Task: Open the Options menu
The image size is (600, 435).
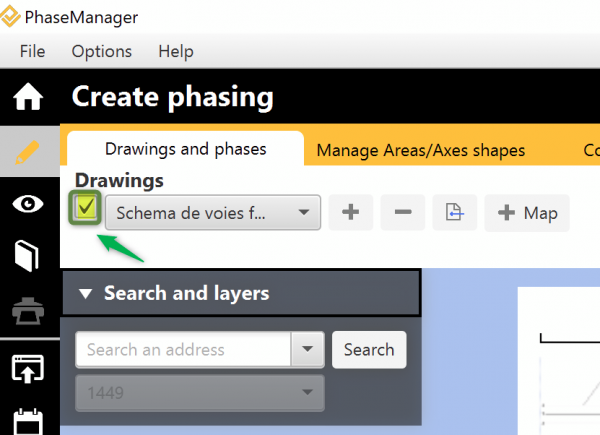Action: (x=101, y=51)
